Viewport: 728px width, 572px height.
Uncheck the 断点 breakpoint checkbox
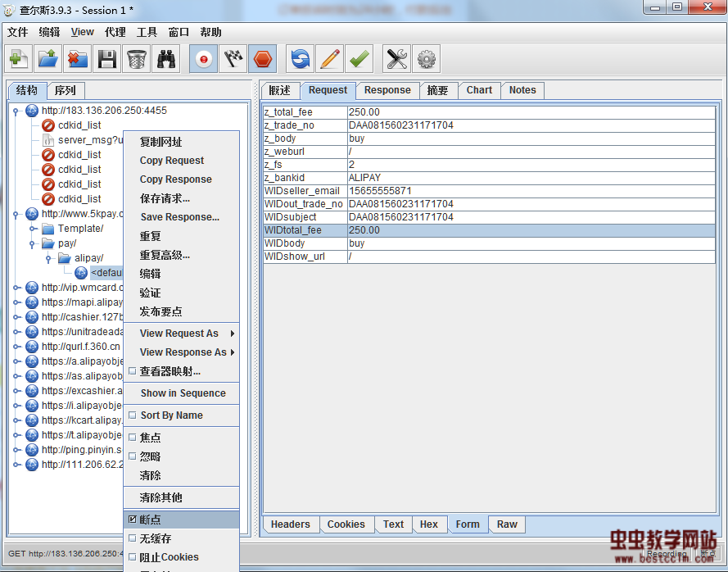133,520
